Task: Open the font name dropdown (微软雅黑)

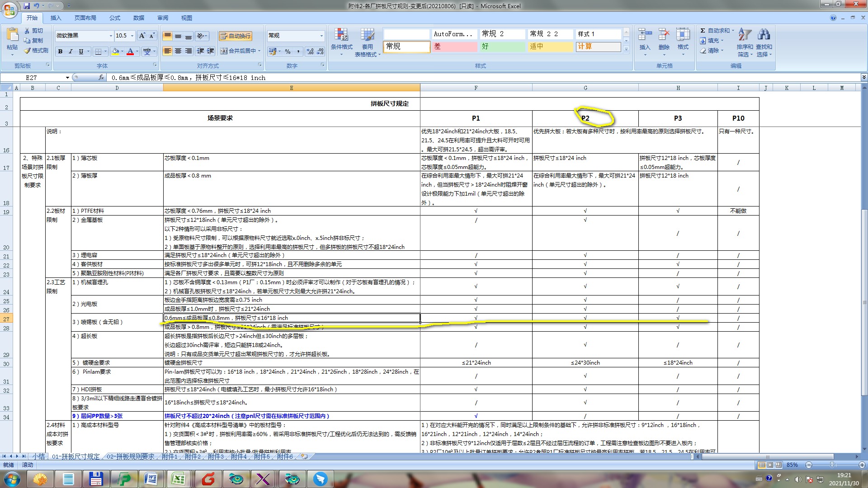Action: (x=111, y=36)
